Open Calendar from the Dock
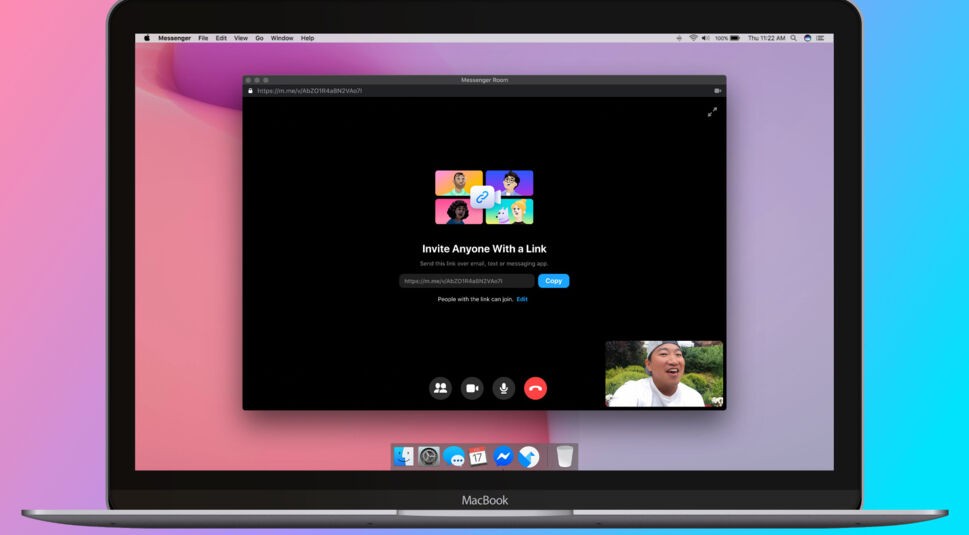This screenshot has height=535, width=969. click(x=478, y=457)
